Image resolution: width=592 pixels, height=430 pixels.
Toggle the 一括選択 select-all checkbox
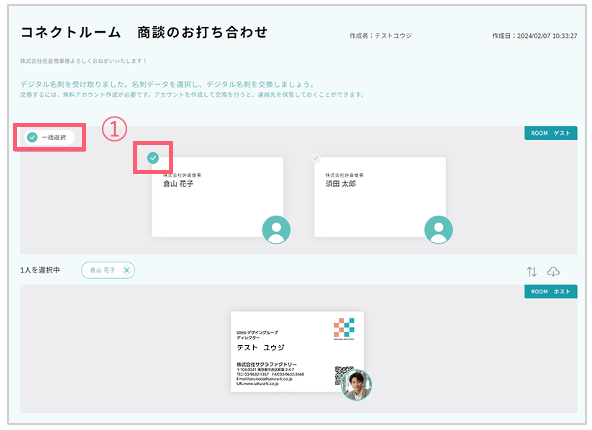(x=49, y=137)
